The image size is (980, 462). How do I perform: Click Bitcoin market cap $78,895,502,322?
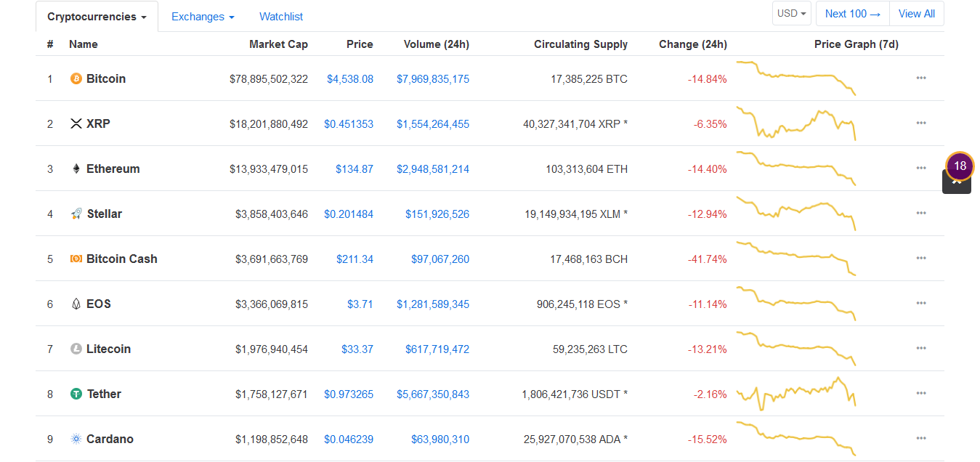pos(269,78)
